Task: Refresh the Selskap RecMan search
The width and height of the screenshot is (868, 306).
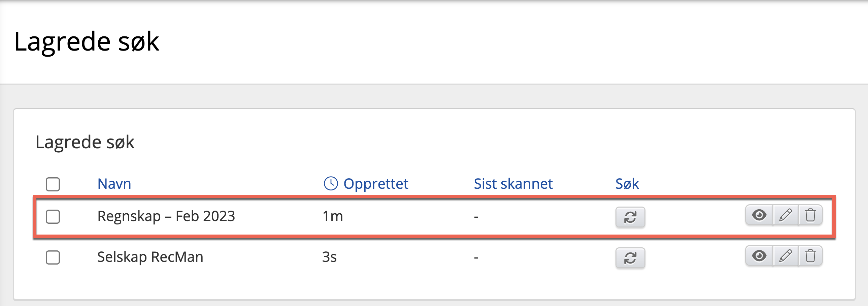Action: pos(630,258)
